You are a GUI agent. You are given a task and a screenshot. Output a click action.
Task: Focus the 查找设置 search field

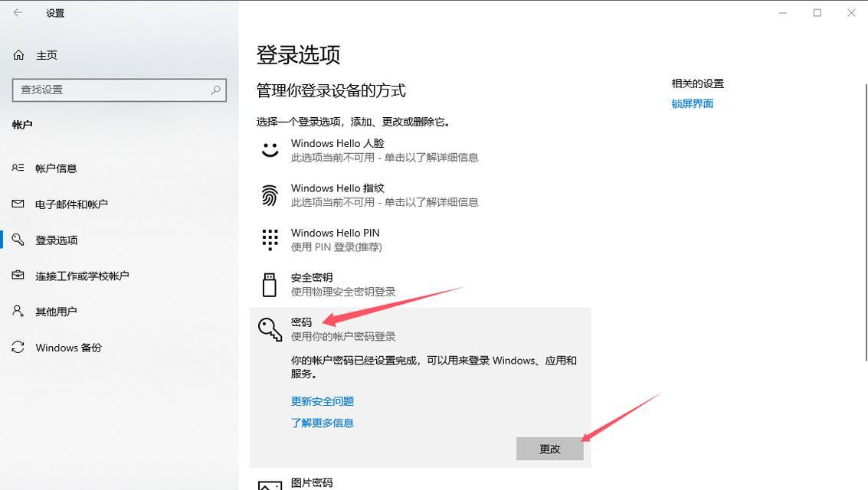(119, 90)
